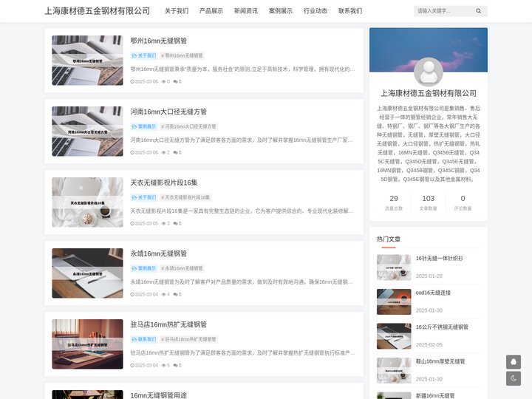Image resolution: width=532 pixels, height=399 pixels.
Task: Open article 驻马店16mn热扩无缝钢管
Action: [x=168, y=324]
